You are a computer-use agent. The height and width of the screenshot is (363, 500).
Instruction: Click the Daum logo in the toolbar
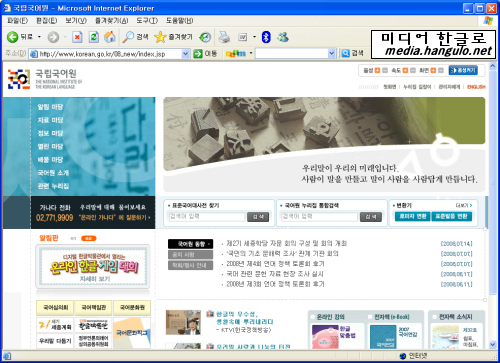pos(236,54)
